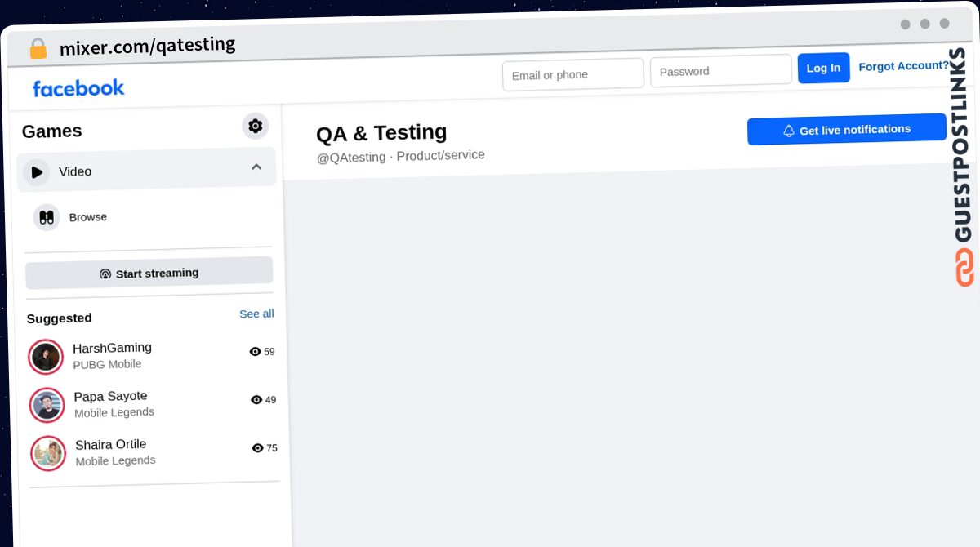
Task: Click the eye icon next to 49 viewers
Action: (256, 400)
